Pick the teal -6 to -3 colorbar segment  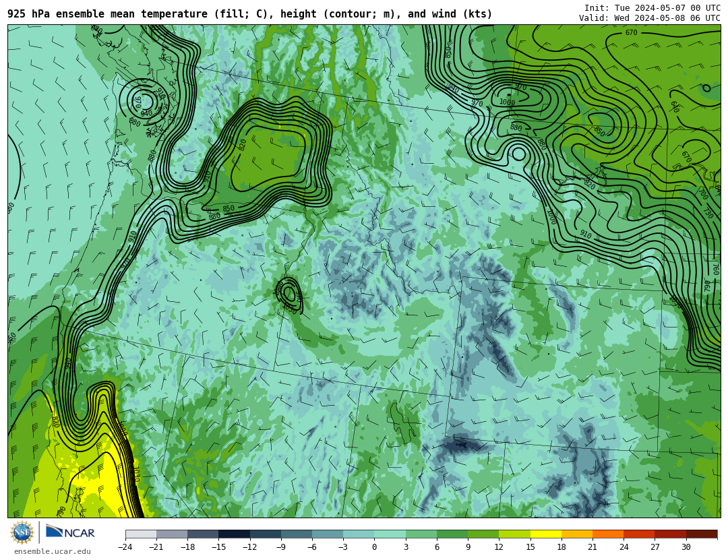pos(328,534)
